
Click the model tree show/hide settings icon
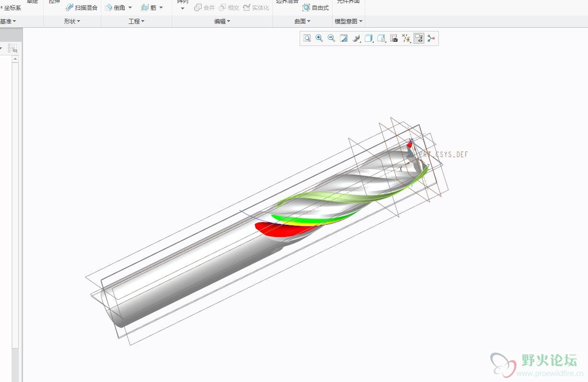tap(13, 48)
